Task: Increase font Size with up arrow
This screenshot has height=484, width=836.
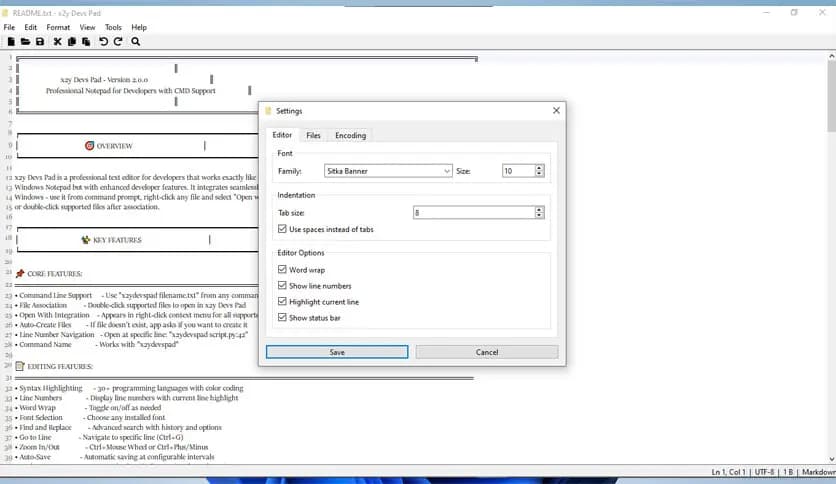Action: (x=540, y=167)
